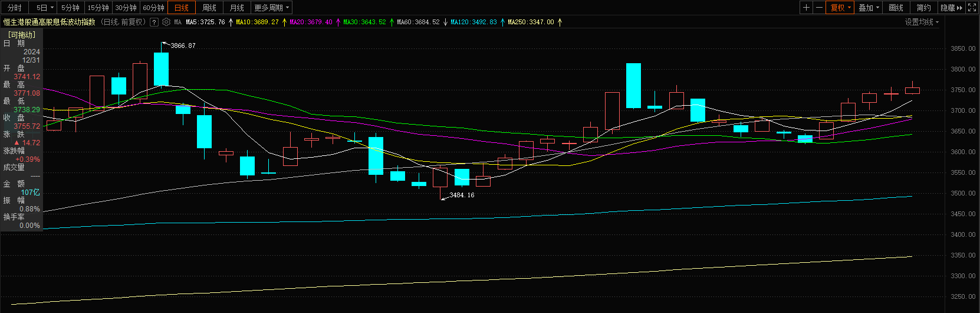The height and width of the screenshot is (313, 980).
Task: Click the 隐藏 double-arrow hide panel button
Action: click(x=951, y=8)
